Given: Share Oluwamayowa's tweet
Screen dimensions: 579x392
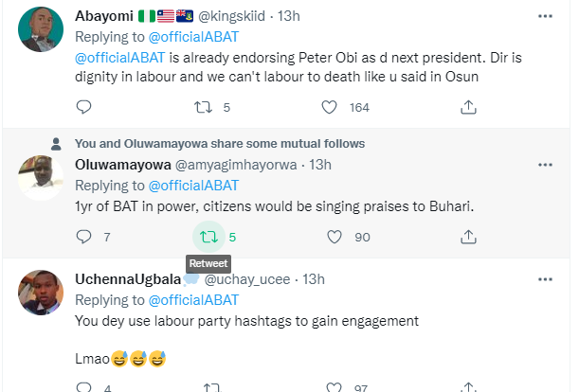Looking at the screenshot, I should [467, 237].
